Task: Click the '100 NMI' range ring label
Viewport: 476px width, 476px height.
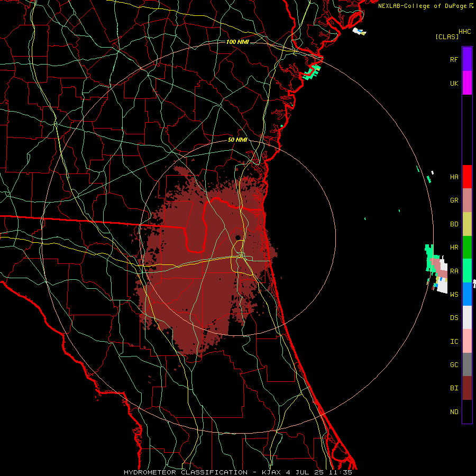Action: (237, 42)
